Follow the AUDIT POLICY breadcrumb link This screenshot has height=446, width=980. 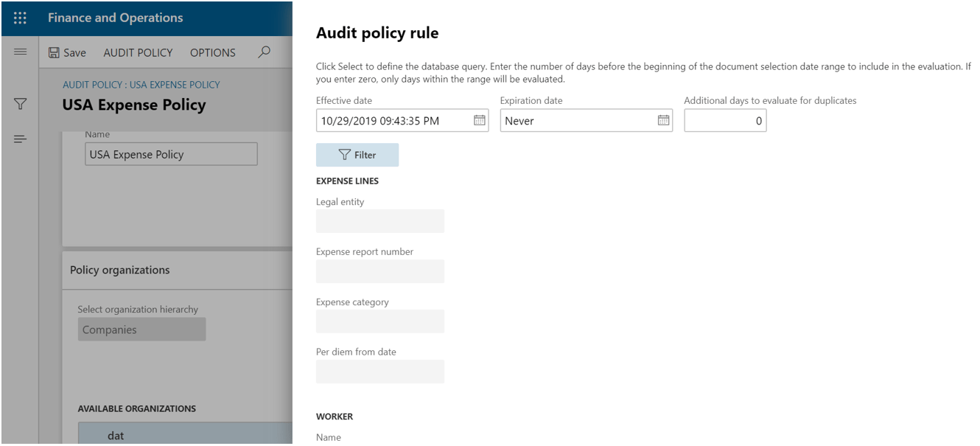pyautogui.click(x=141, y=85)
